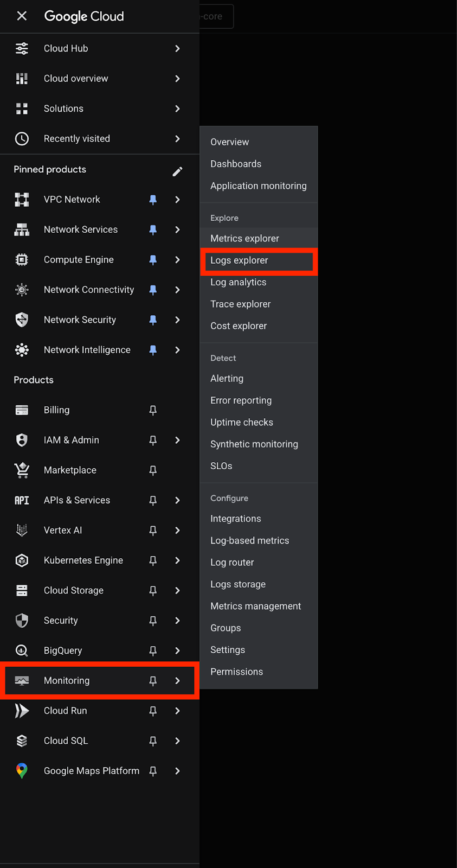Click the Recently visited clock icon

22,139
